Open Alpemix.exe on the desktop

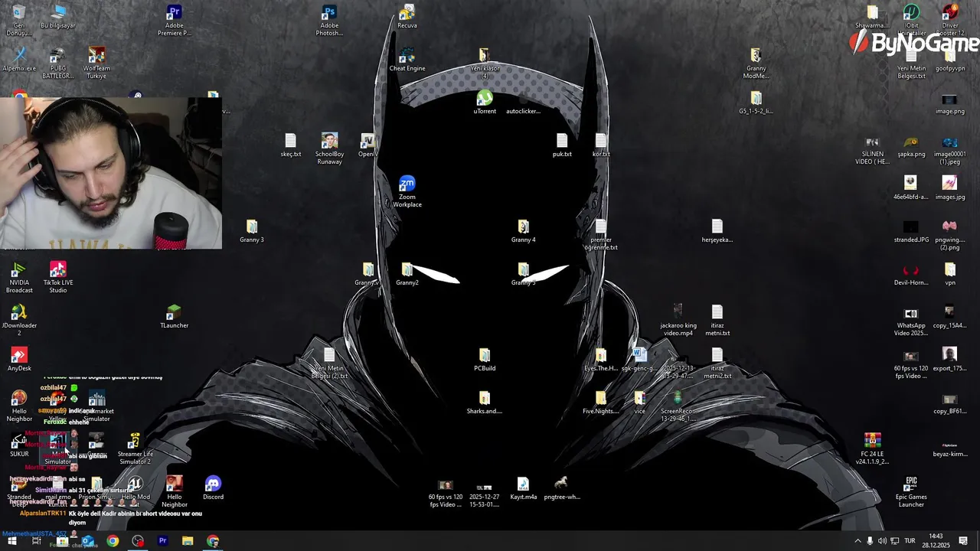[19, 60]
